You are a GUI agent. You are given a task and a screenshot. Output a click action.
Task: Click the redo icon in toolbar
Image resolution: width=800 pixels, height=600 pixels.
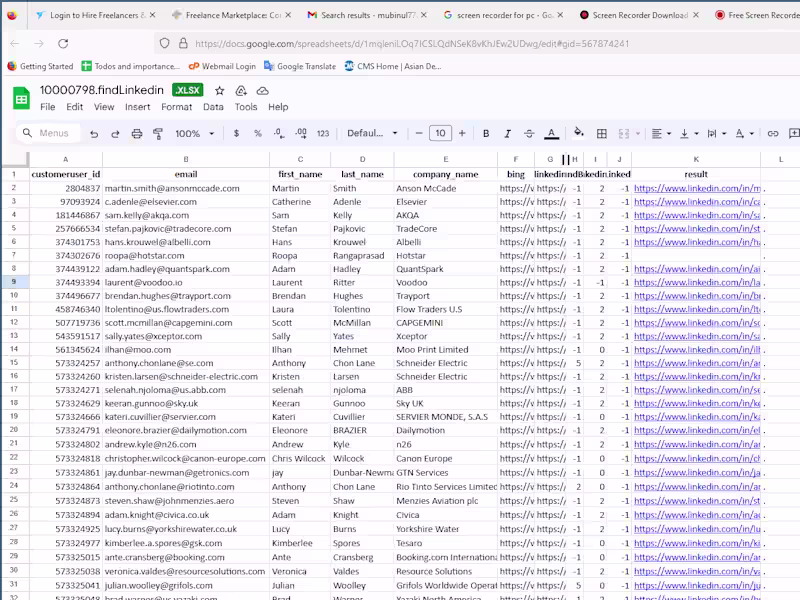tap(116, 133)
